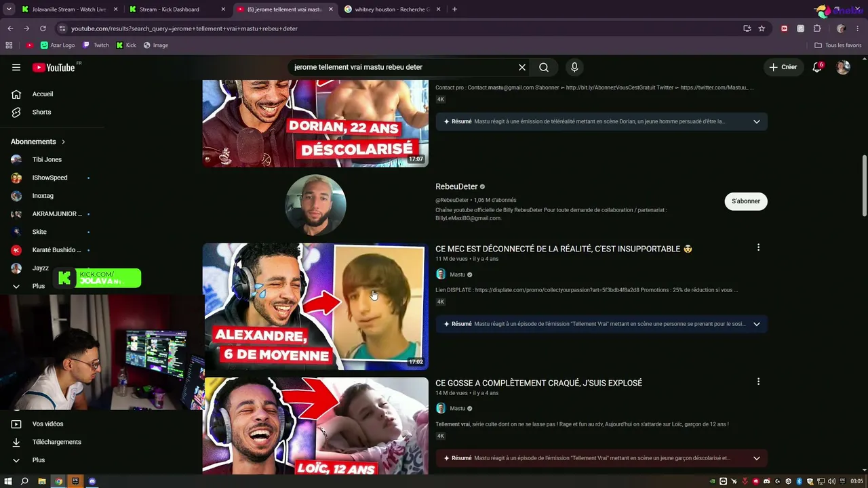Open the Image bookmark

coord(156,45)
